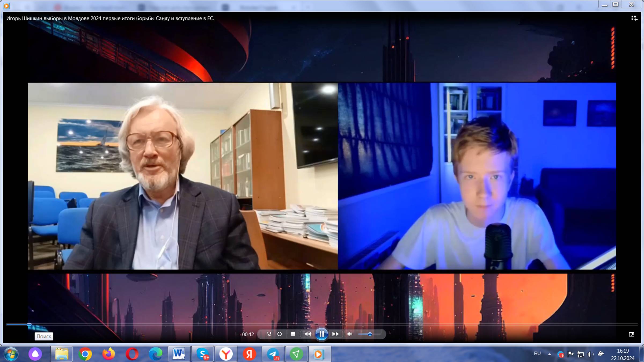View video in full screen

pyautogui.click(x=632, y=334)
